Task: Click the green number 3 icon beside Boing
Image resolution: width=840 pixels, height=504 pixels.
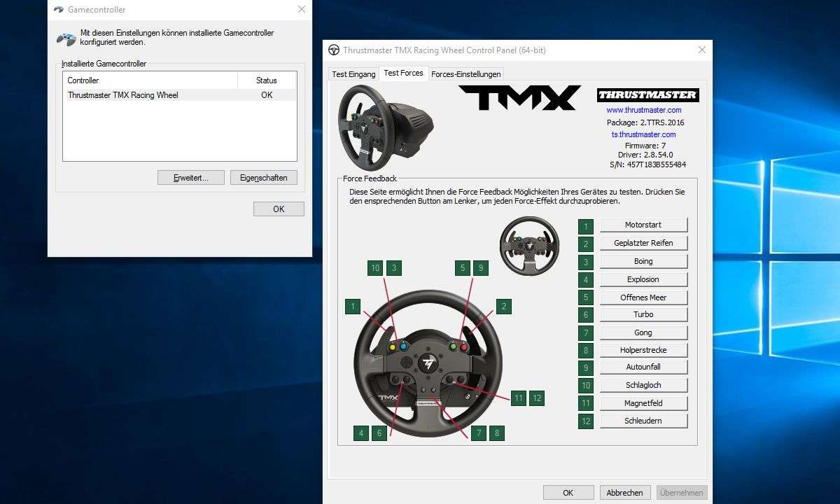Action: point(586,262)
